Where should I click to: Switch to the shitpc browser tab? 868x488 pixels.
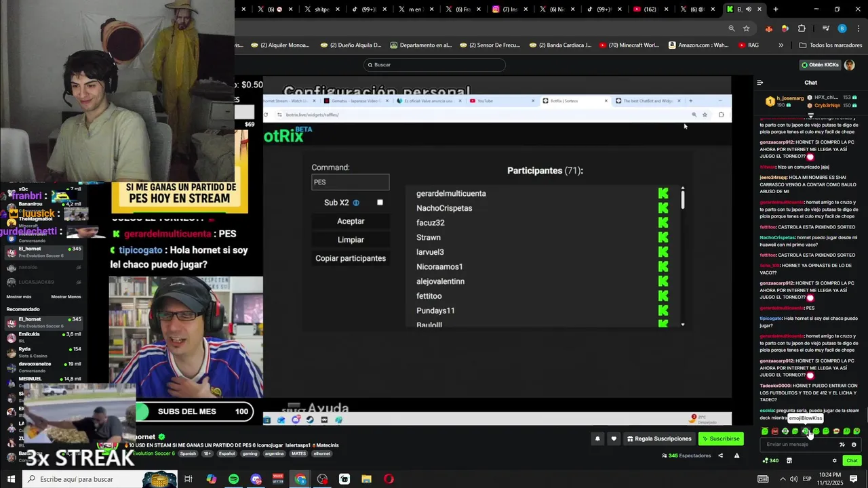coord(321,9)
